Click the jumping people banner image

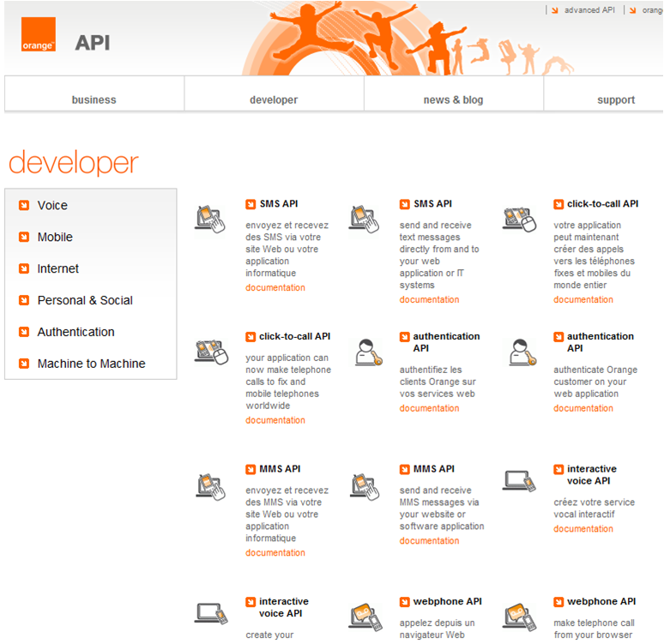click(407, 38)
